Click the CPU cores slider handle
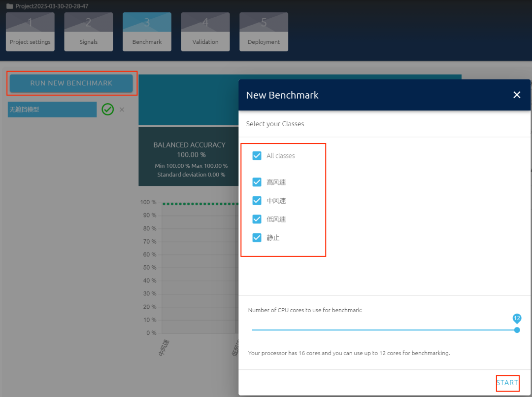Viewport: 532px width, 397px height. (517, 330)
